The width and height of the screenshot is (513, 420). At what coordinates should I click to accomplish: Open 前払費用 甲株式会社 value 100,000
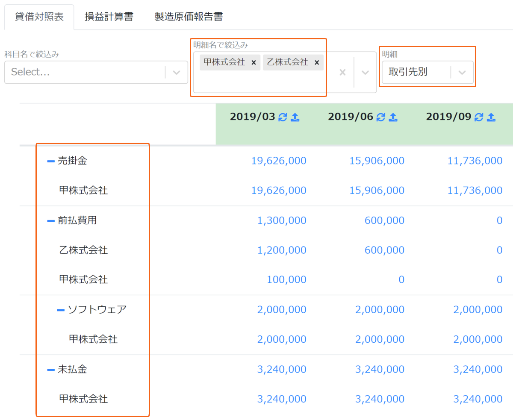(286, 280)
